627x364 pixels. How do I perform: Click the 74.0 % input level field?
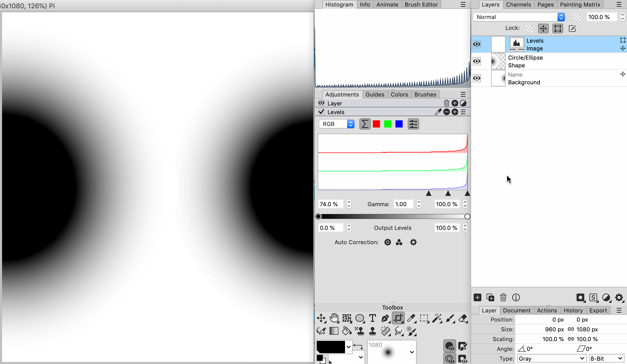(331, 204)
